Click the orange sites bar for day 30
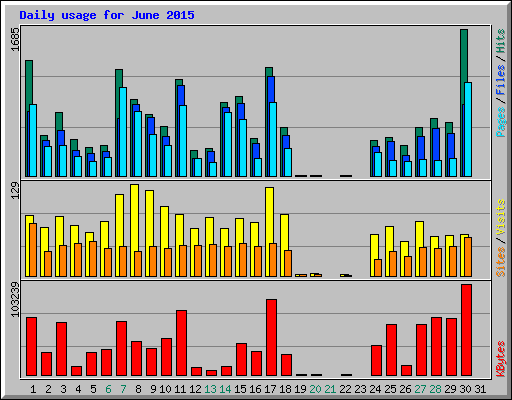The image size is (512, 400). [468, 257]
